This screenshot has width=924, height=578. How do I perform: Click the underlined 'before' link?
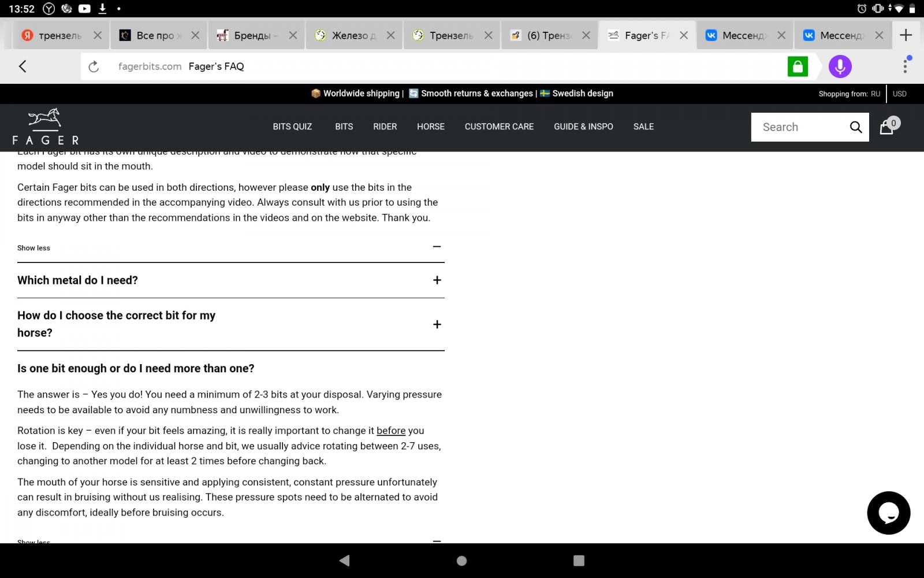click(391, 431)
